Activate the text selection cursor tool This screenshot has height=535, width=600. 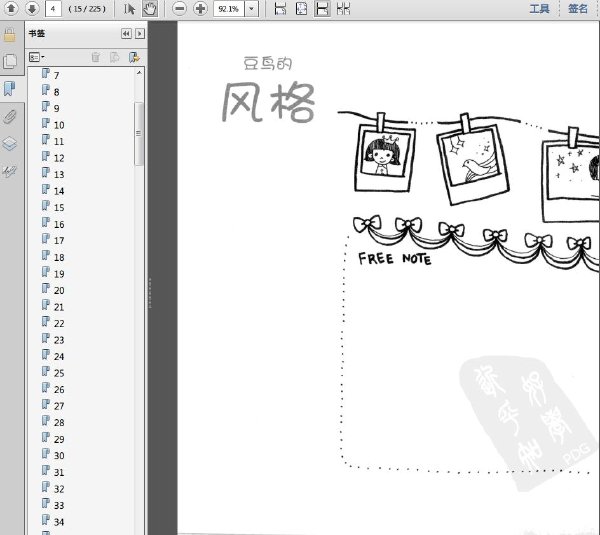(x=129, y=9)
